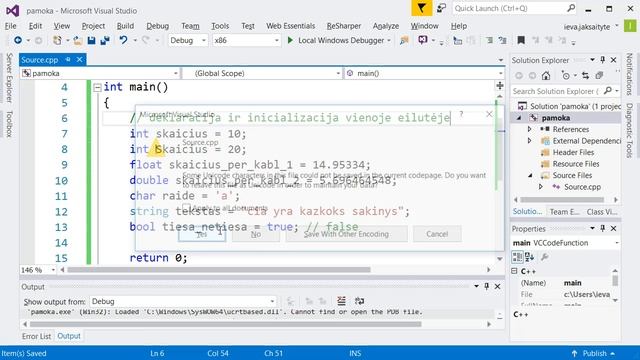Open the ReSharper menu

pos(344,26)
